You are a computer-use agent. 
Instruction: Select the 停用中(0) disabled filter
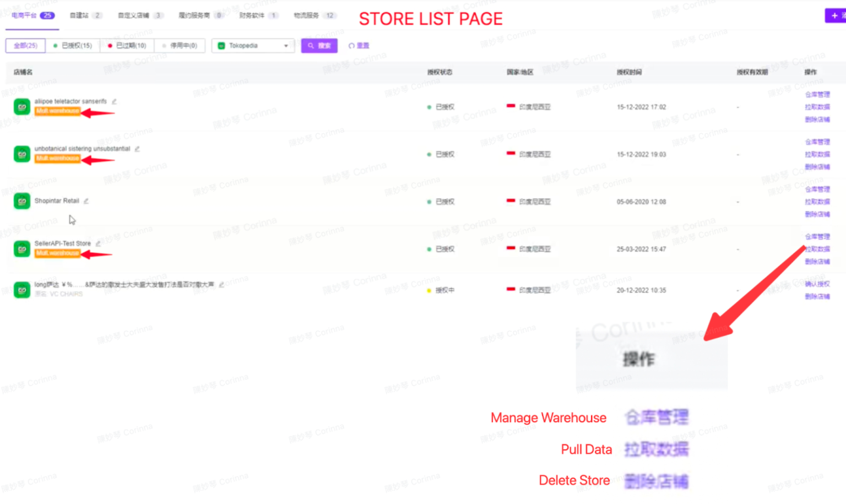tap(180, 46)
